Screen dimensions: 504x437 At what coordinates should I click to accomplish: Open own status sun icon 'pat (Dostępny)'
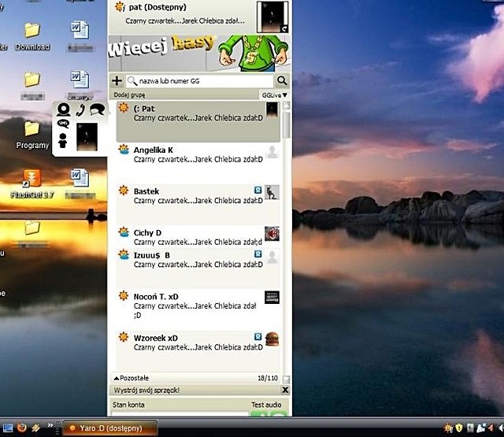120,7
